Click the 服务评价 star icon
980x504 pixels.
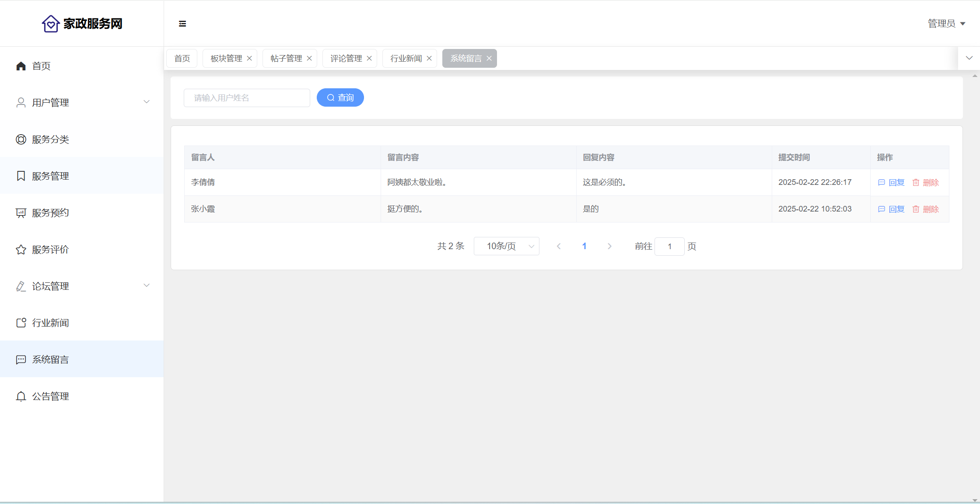(21, 250)
